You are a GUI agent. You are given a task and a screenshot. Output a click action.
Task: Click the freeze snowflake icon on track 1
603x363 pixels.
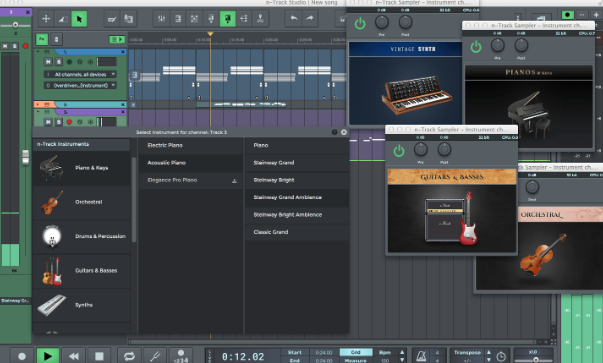(90, 62)
